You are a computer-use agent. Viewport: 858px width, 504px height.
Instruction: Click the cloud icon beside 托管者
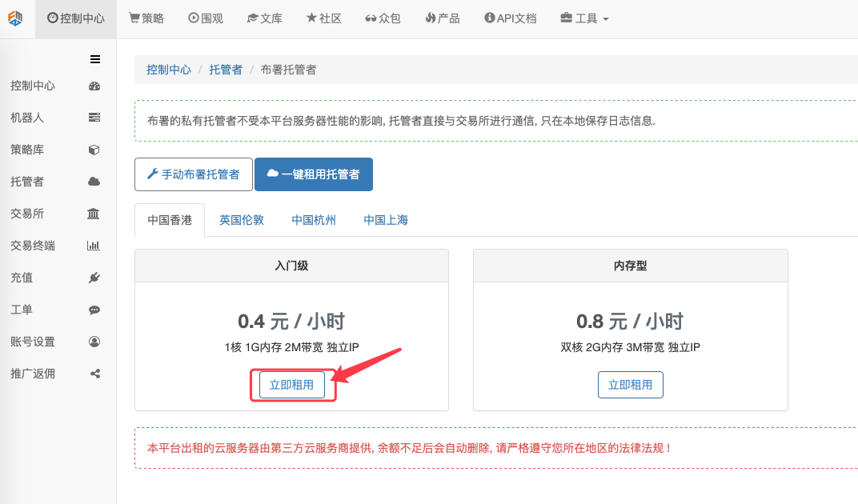[94, 182]
